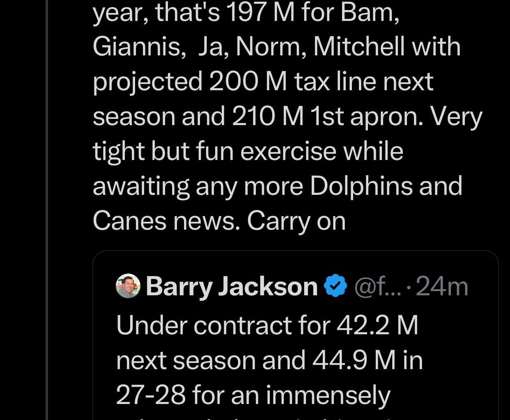The height and width of the screenshot is (420, 510).
Task: Open the tweet via the 24m timestamp
Action: pos(442,286)
